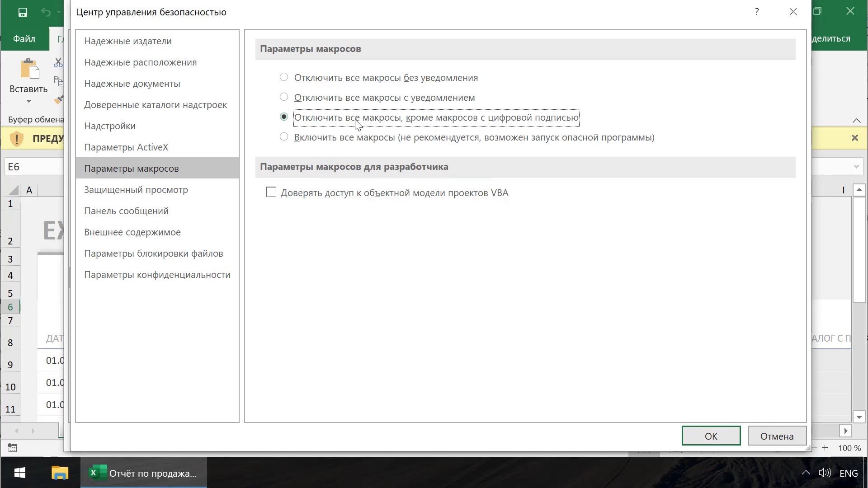Open help for Trust Center dialog
The height and width of the screenshot is (488, 868).
point(757,12)
